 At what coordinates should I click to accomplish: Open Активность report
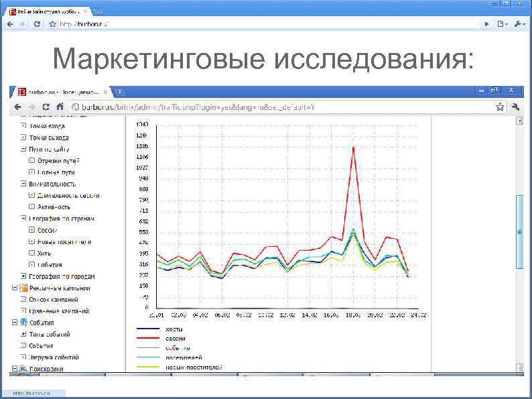tap(54, 207)
